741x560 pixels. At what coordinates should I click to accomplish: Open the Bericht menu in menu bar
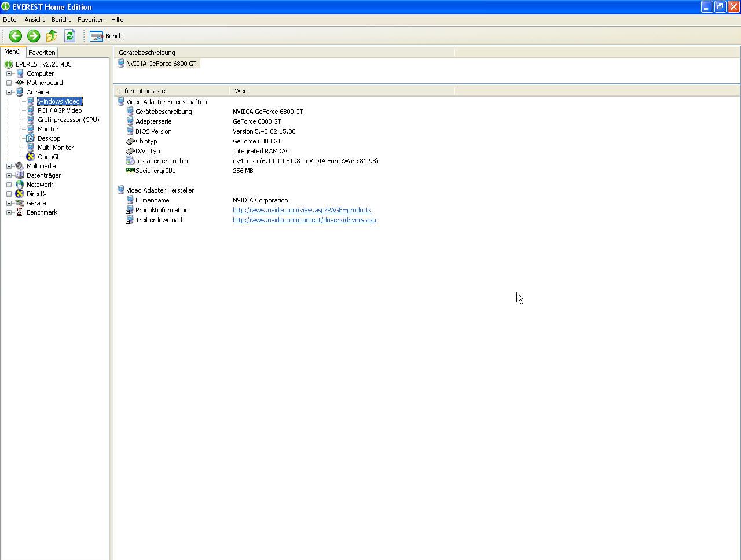click(61, 20)
